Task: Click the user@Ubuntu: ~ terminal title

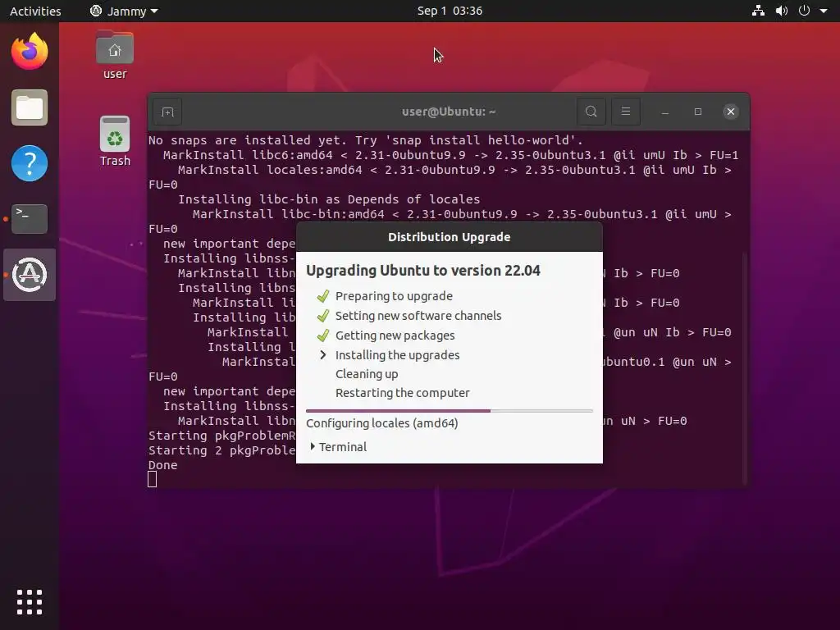Action: tap(449, 112)
